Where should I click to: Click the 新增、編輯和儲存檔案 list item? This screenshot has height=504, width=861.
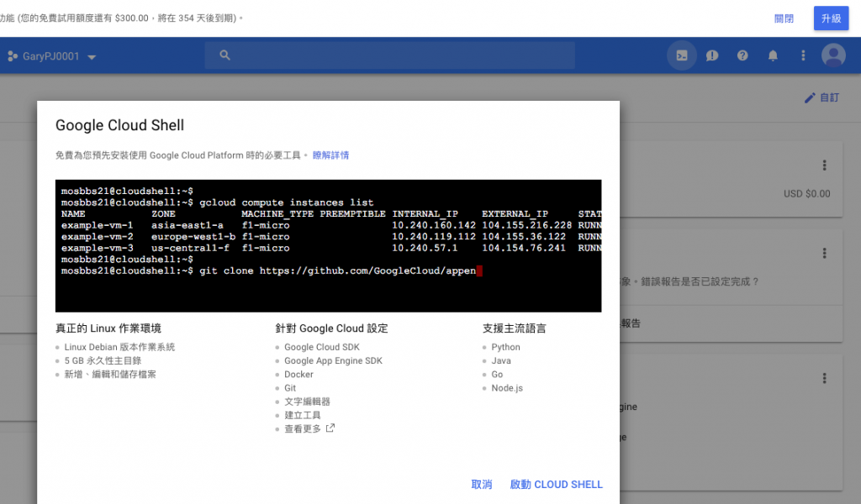(x=110, y=375)
